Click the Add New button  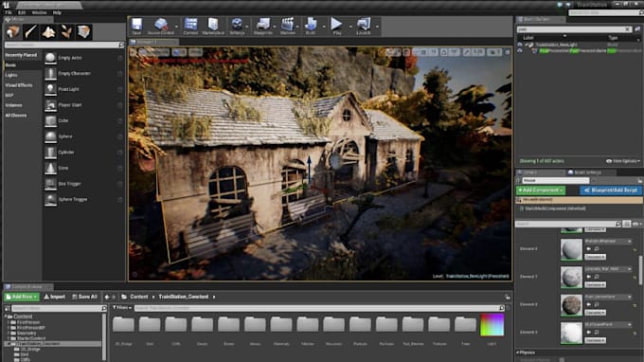tap(22, 297)
